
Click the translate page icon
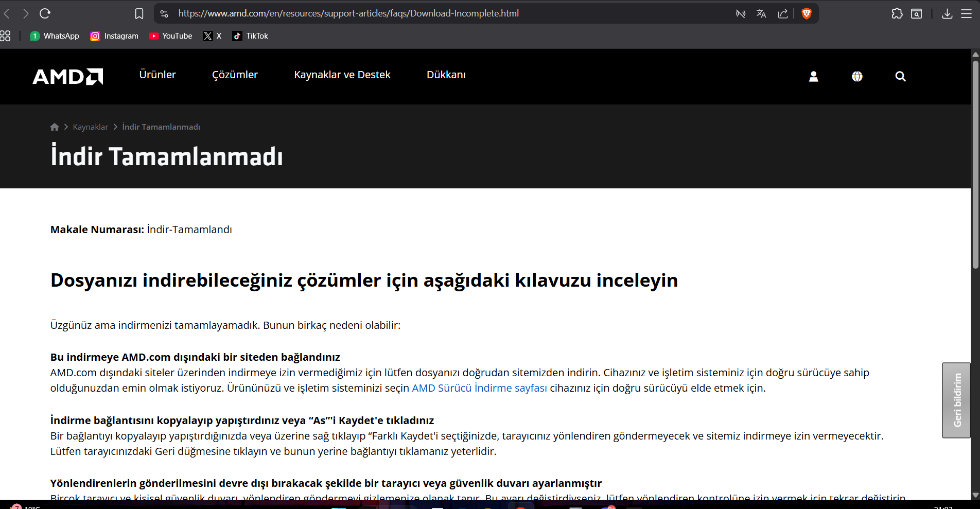click(x=761, y=14)
